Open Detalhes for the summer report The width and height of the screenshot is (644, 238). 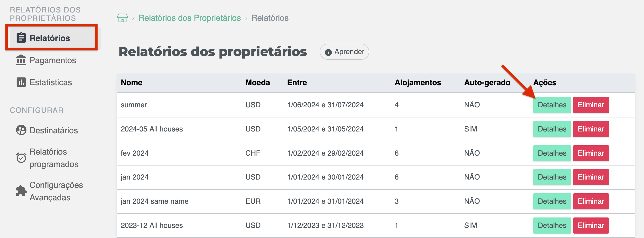click(552, 105)
